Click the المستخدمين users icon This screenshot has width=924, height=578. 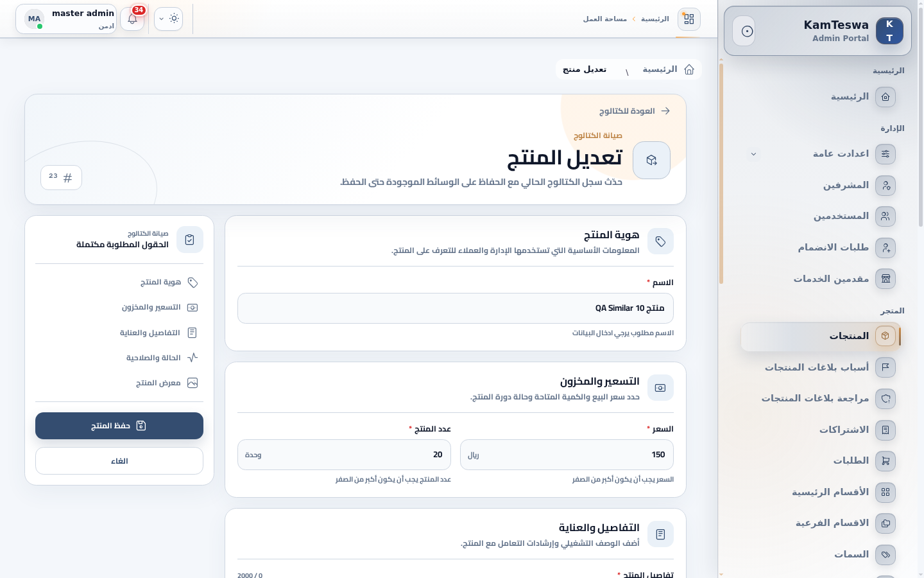point(886,216)
